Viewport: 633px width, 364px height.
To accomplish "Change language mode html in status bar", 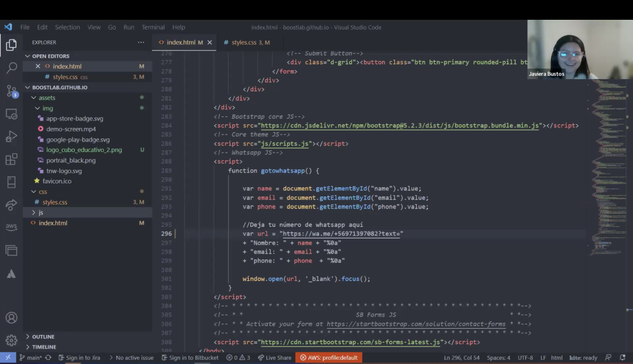I will pos(557,358).
